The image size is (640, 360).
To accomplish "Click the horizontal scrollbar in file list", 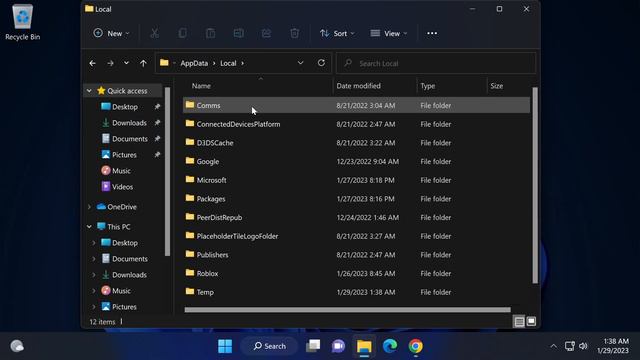I will click(x=347, y=310).
